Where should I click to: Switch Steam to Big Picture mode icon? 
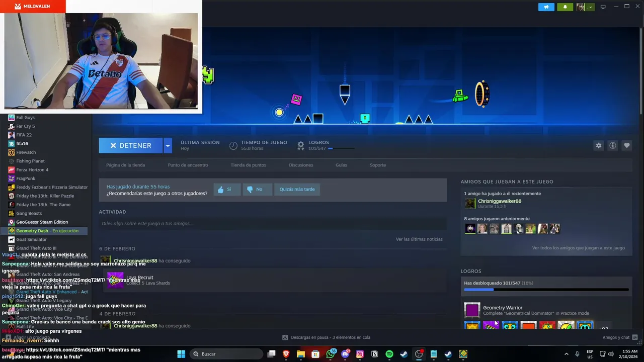[x=603, y=7]
